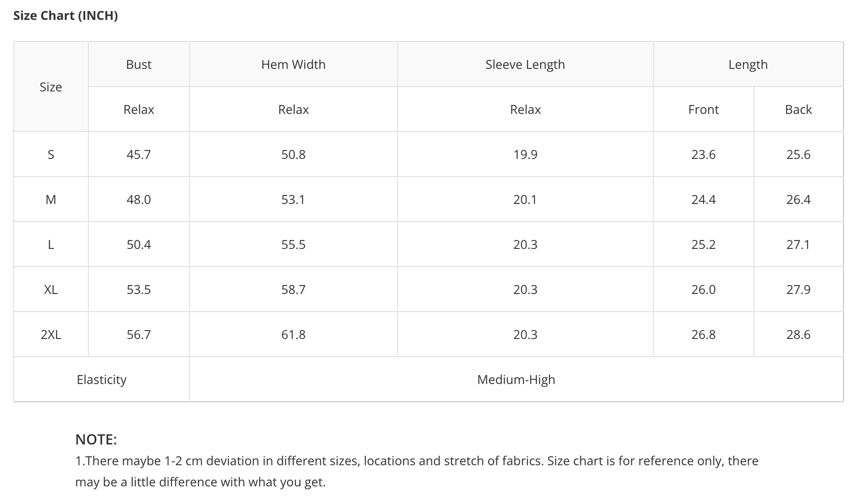Select the Sleeve Length column header
864x504 pixels.
525,64
